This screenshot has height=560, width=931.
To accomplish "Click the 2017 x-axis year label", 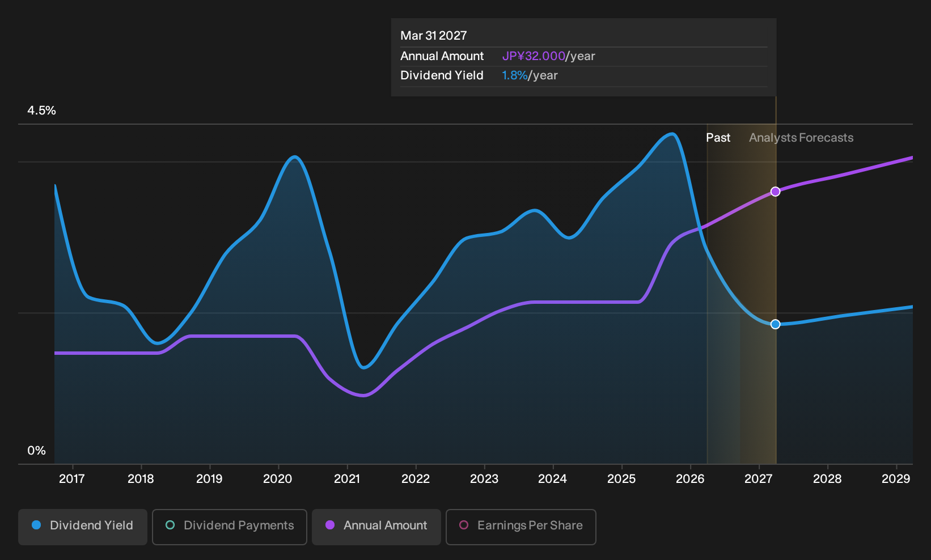I will [x=72, y=479].
